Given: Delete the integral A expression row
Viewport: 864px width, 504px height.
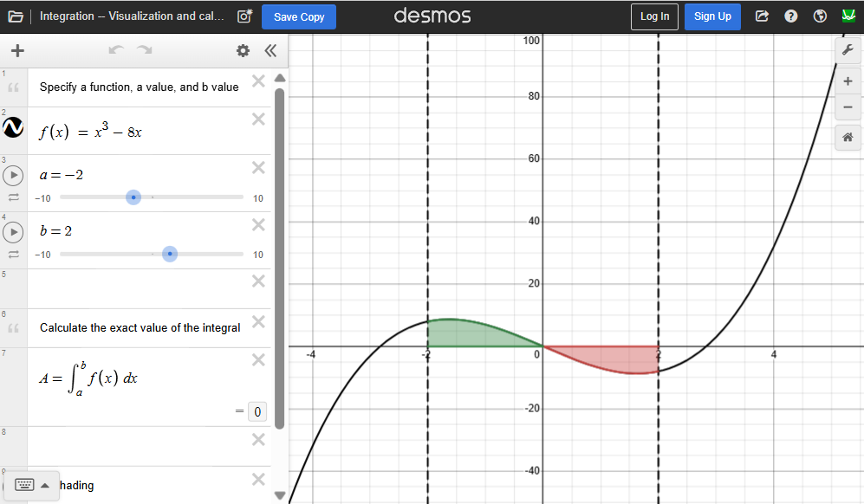Looking at the screenshot, I should 258,360.
